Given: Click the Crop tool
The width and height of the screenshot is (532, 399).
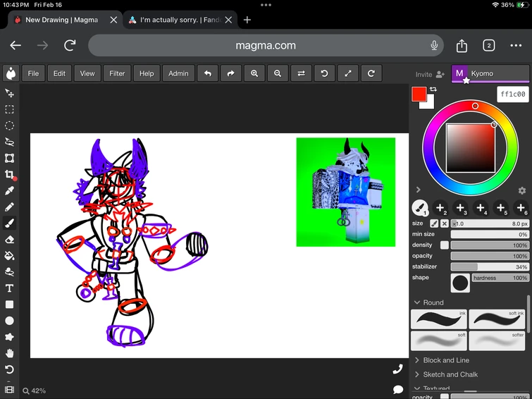Looking at the screenshot, I should coord(9,175).
